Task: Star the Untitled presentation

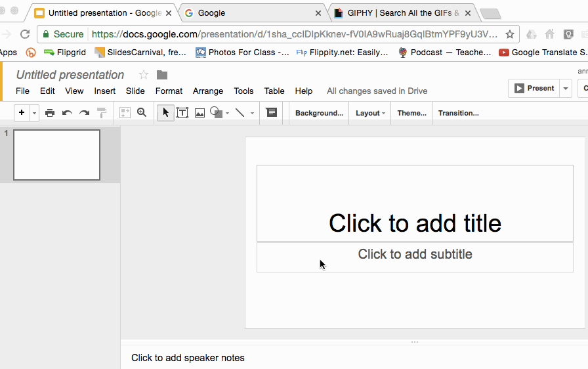Action: (144, 75)
